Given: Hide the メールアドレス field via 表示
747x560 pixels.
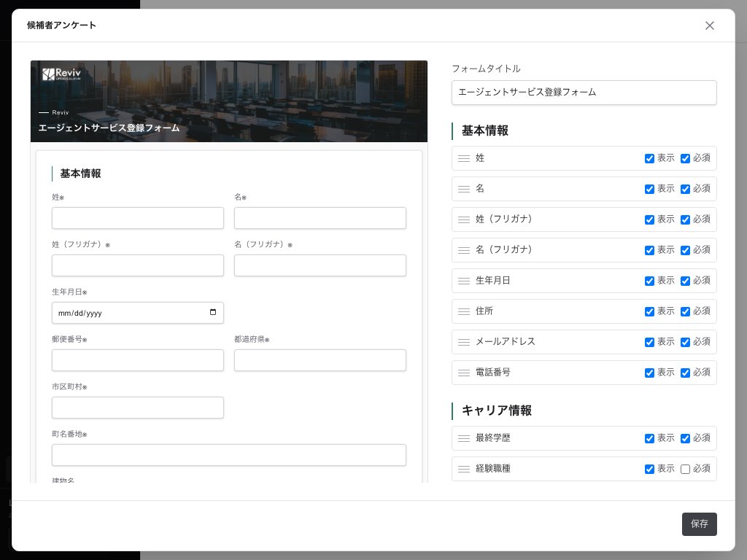Looking at the screenshot, I should (649, 343).
